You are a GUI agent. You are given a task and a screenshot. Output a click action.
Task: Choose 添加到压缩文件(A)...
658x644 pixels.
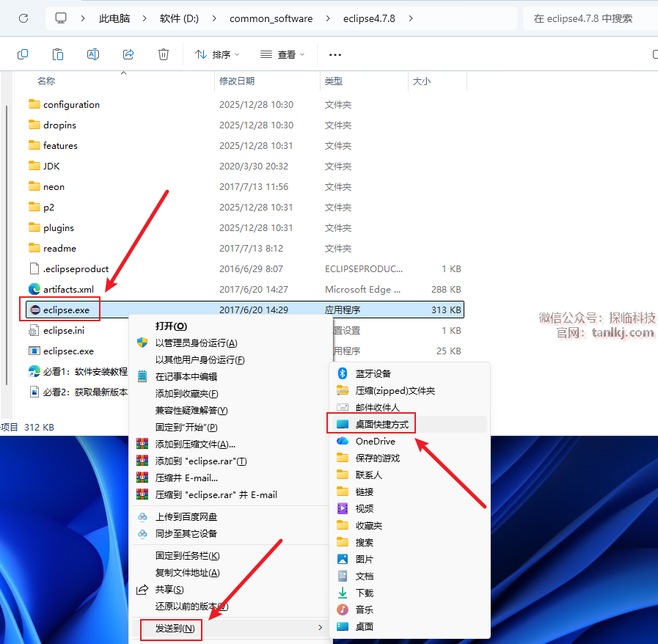pos(195,444)
